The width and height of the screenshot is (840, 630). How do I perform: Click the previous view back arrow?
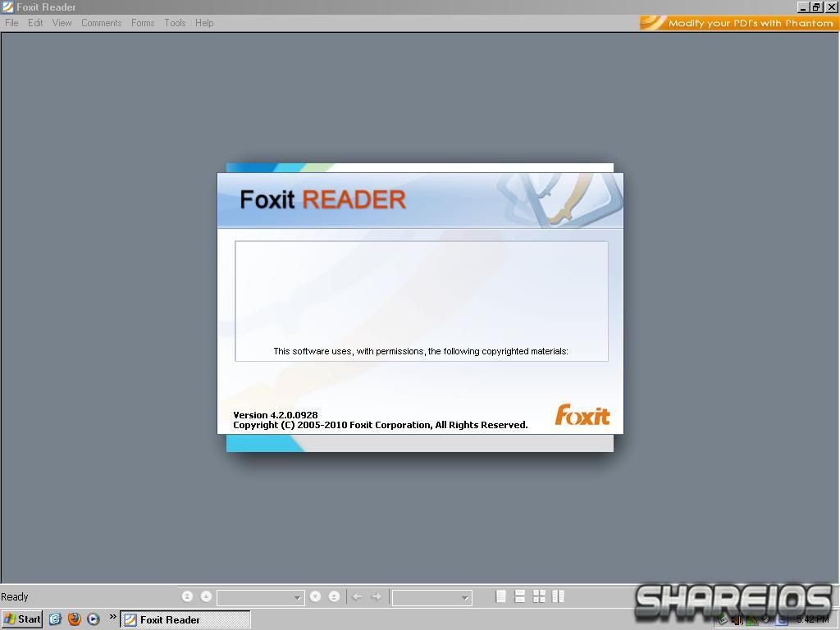[358, 596]
